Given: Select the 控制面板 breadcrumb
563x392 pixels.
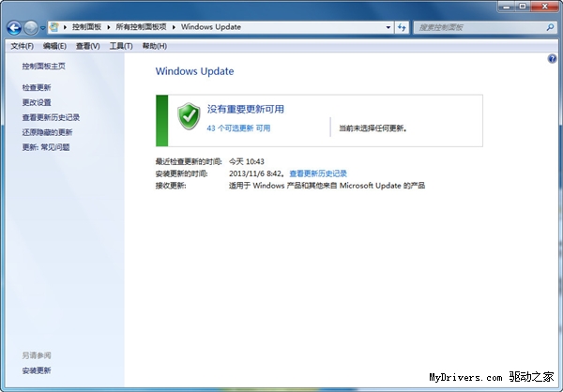Looking at the screenshot, I should click(x=86, y=27).
